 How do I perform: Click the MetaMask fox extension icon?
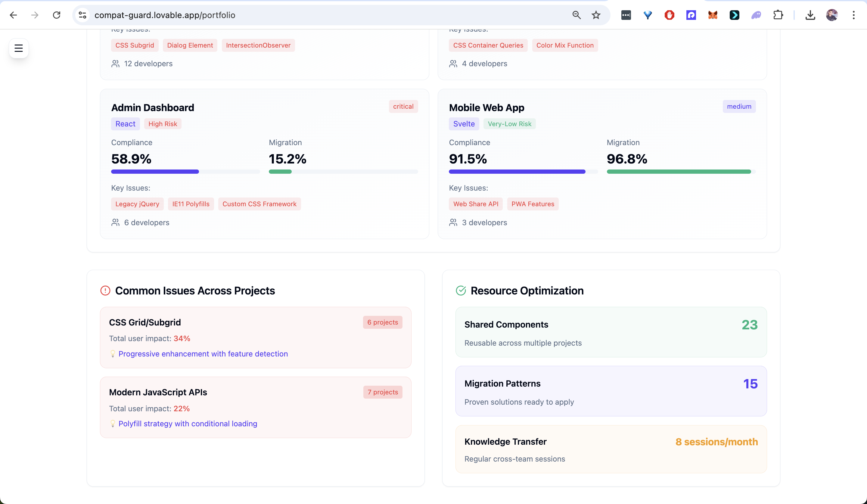point(713,15)
